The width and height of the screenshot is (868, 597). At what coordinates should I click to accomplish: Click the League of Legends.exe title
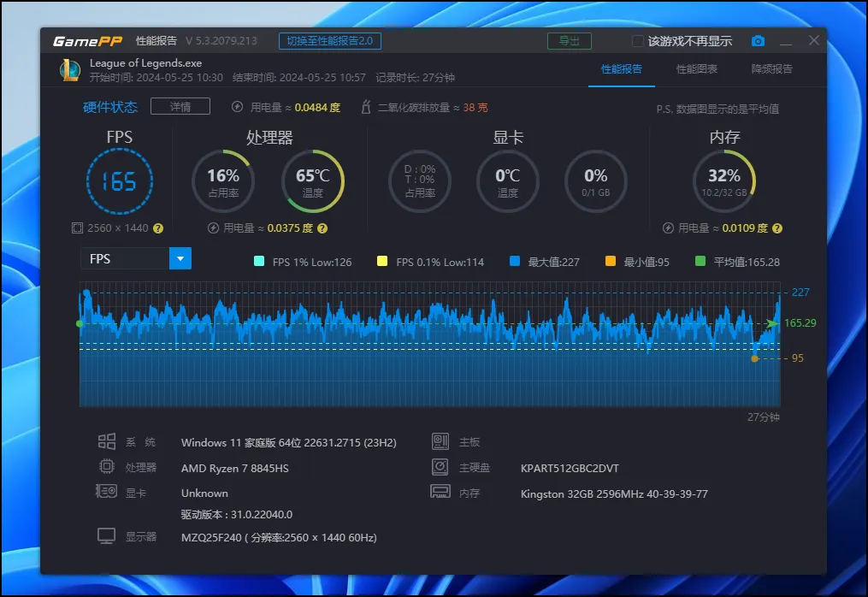point(145,63)
